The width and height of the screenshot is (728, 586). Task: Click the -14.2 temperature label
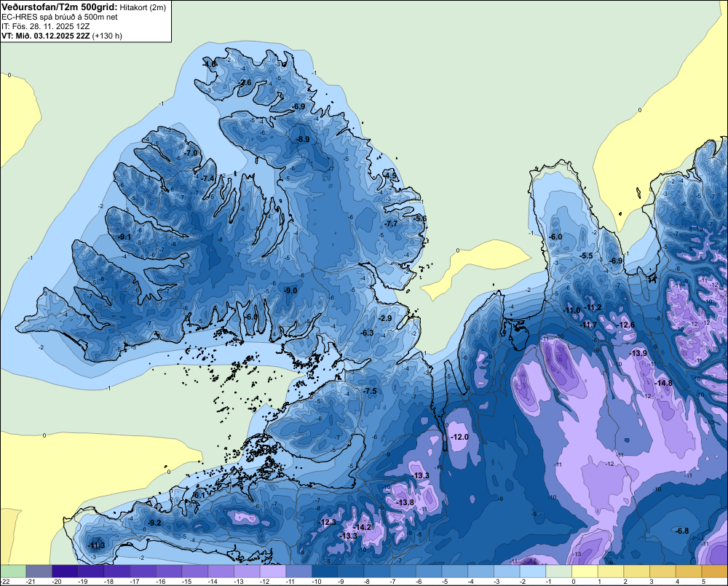pyautogui.click(x=362, y=527)
